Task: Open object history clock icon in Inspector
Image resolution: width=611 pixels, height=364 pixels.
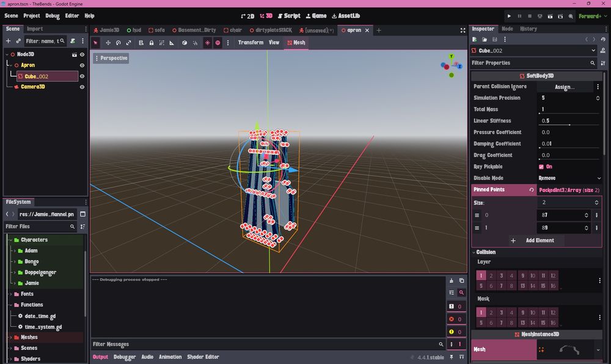Action: tap(603, 39)
